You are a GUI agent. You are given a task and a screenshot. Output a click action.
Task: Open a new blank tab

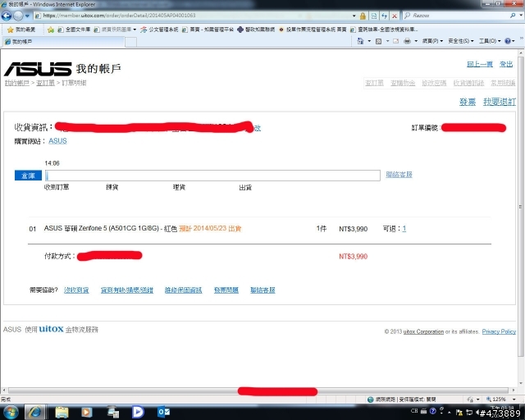131,42
